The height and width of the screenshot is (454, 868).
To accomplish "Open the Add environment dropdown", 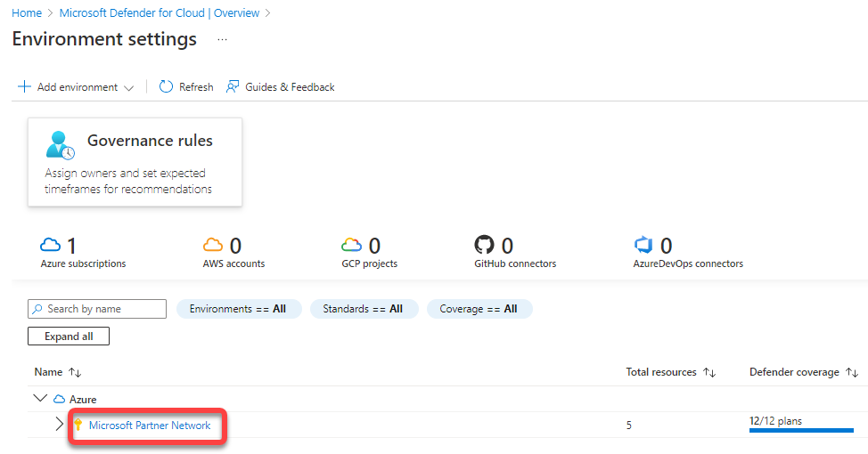I will click(76, 87).
